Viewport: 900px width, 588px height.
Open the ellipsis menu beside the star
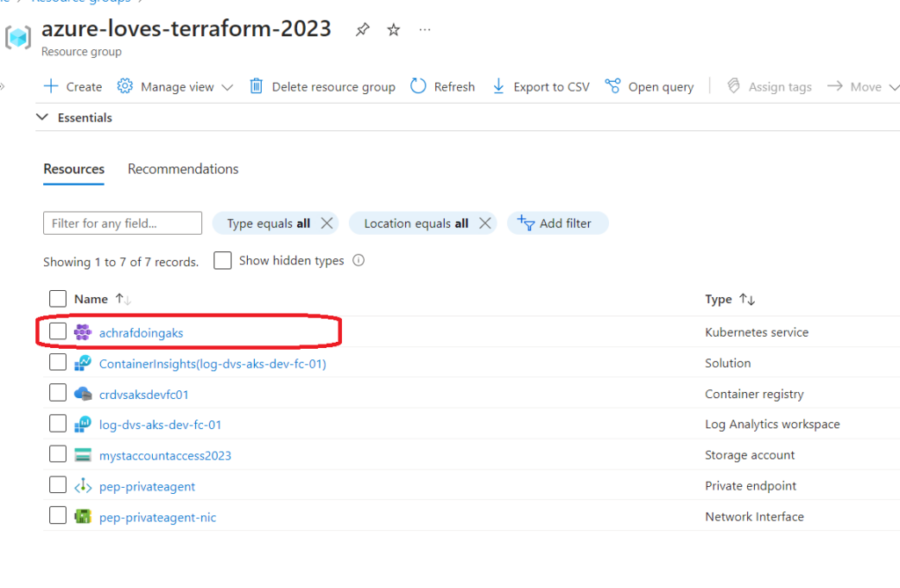coord(425,30)
